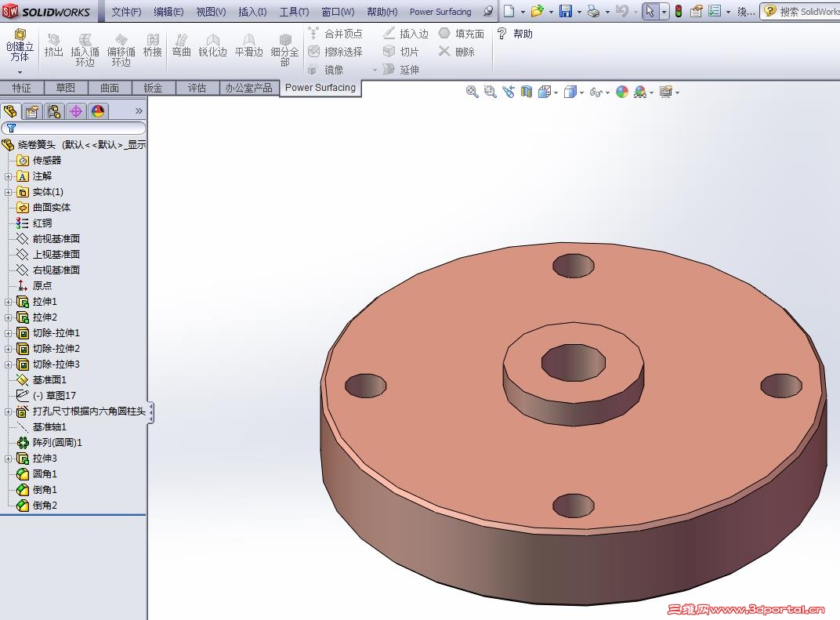The width and height of the screenshot is (840, 620).
Task: Click the Smooth Edge (平滑边) tool
Action: tap(249, 45)
